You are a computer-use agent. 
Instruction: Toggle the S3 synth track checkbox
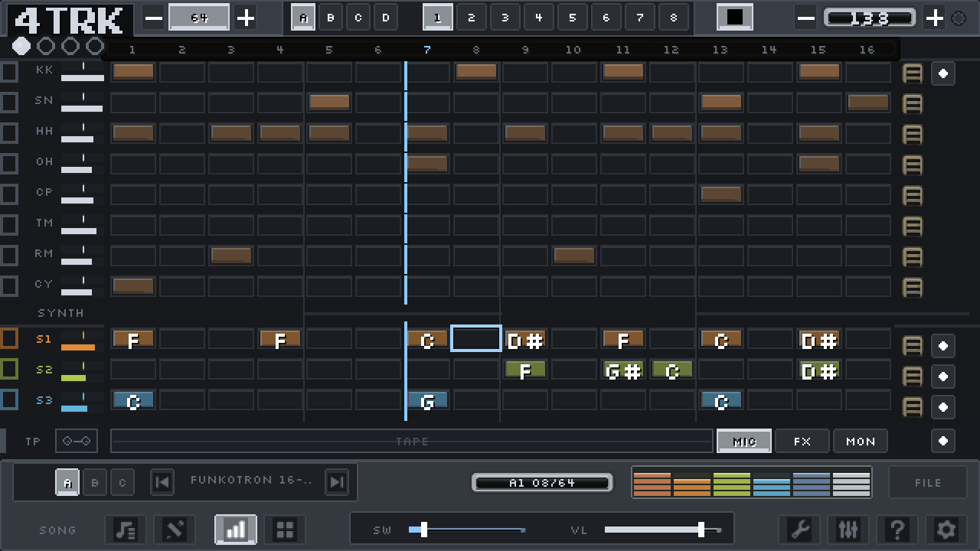[x=9, y=399]
